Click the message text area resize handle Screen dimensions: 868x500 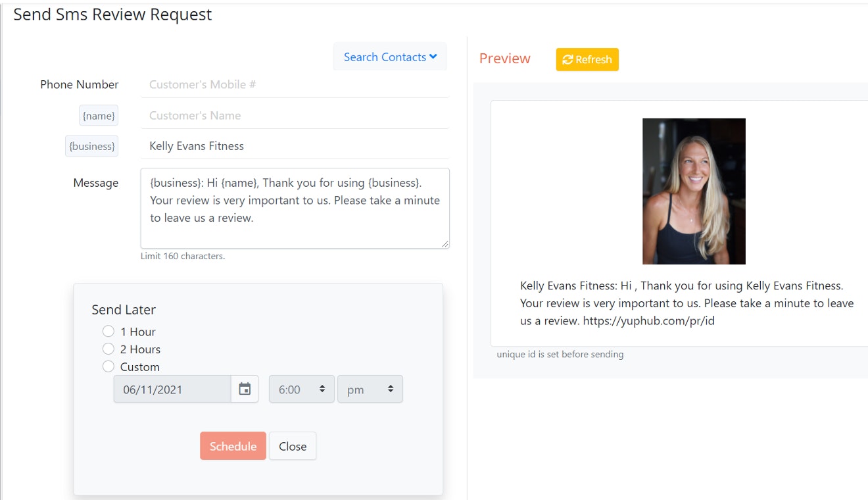[445, 244]
